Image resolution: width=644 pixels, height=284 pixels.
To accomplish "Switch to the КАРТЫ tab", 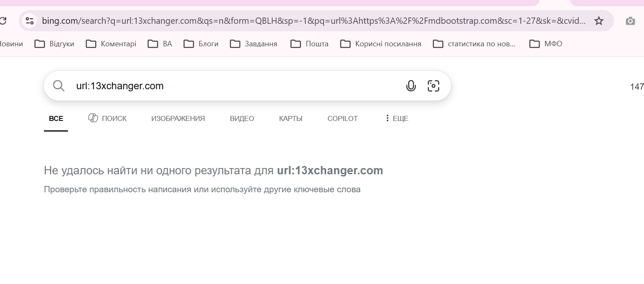I will 291,118.
